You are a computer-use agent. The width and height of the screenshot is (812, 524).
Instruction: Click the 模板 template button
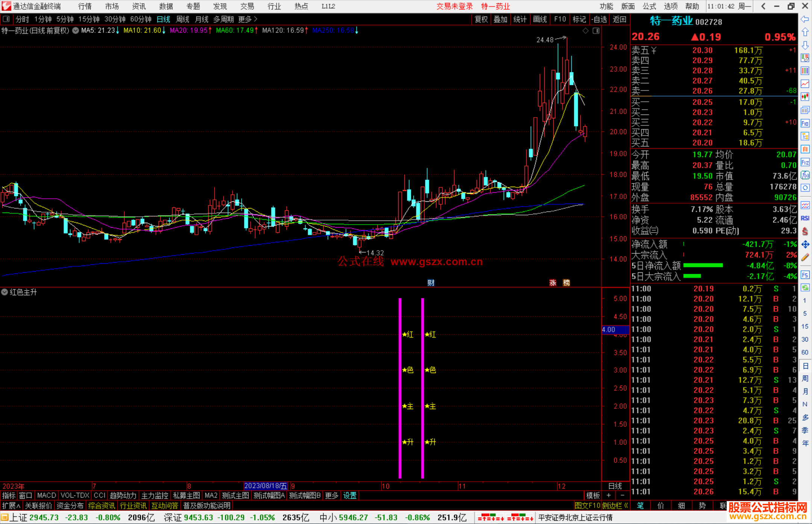point(593,495)
